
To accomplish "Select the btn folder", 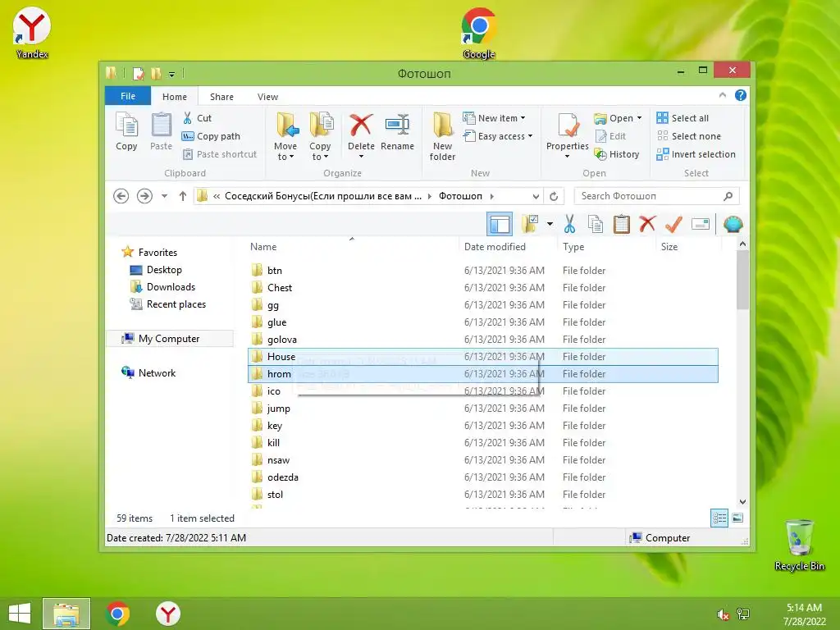I will tap(482, 271).
